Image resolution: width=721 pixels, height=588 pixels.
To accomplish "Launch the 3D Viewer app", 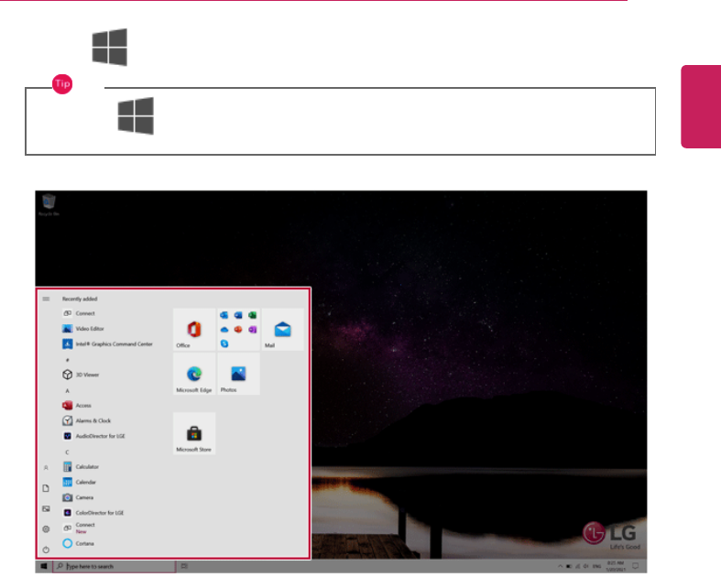I will pyautogui.click(x=81, y=375).
